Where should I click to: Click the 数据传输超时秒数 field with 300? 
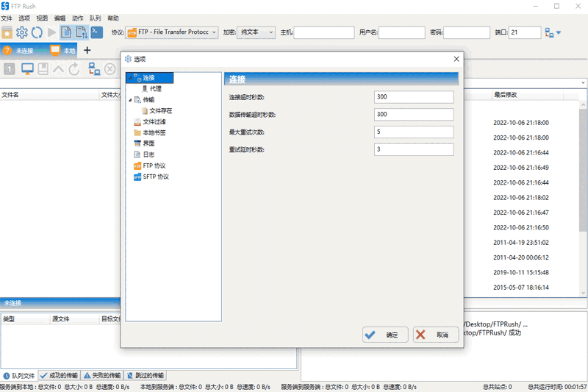pyautogui.click(x=414, y=115)
